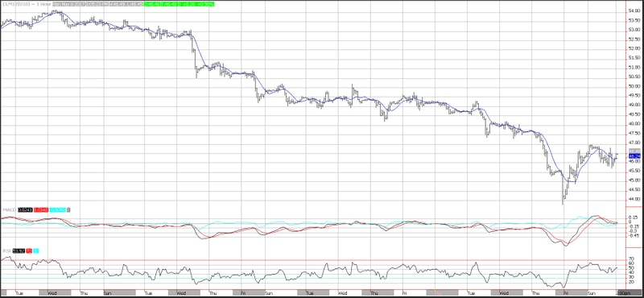Viewport: 644px width, 298px height.
Task: Click the cyan RSI value box
Action: pyautogui.click(x=36, y=250)
